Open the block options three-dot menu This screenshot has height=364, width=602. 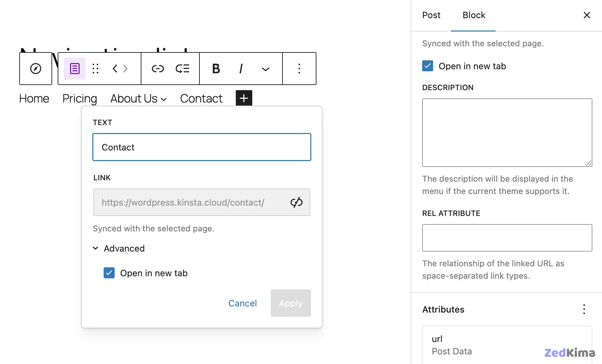click(299, 69)
